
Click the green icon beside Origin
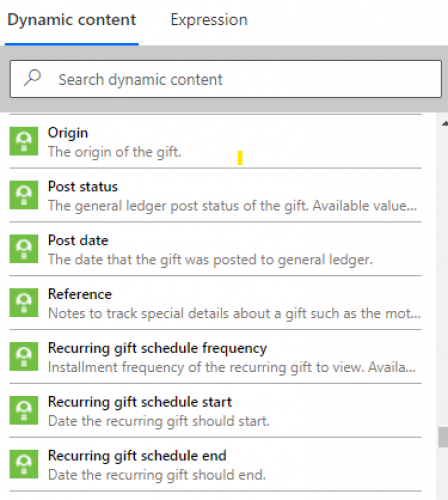[x=24, y=141]
